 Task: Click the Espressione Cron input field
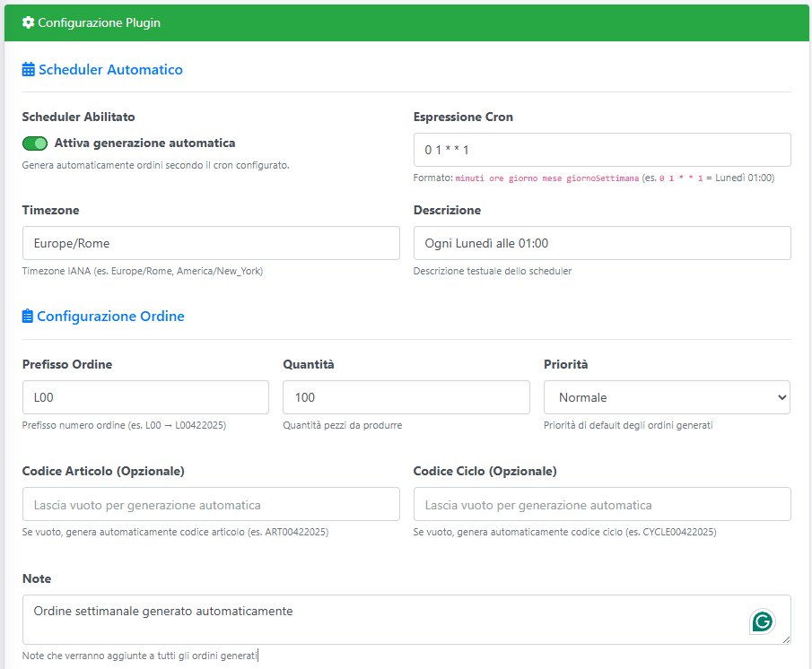coord(601,149)
